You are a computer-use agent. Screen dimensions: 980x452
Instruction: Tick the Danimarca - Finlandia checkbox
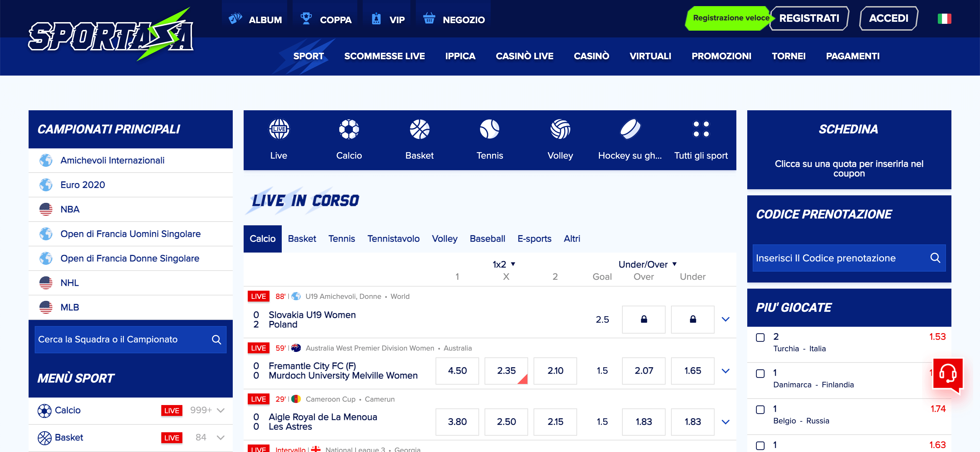pyautogui.click(x=760, y=374)
